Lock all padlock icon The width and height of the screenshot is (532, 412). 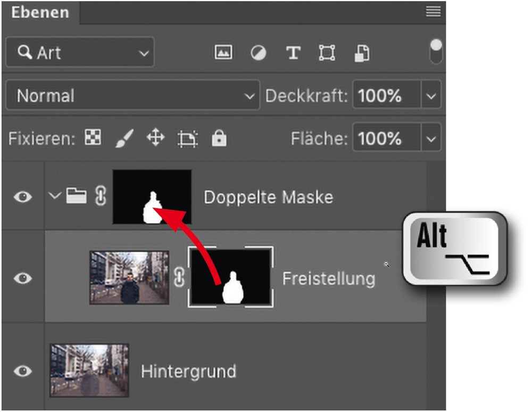(x=219, y=138)
